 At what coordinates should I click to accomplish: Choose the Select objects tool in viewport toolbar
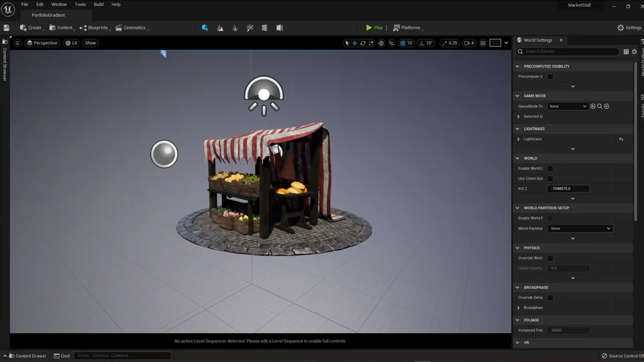[x=347, y=43]
